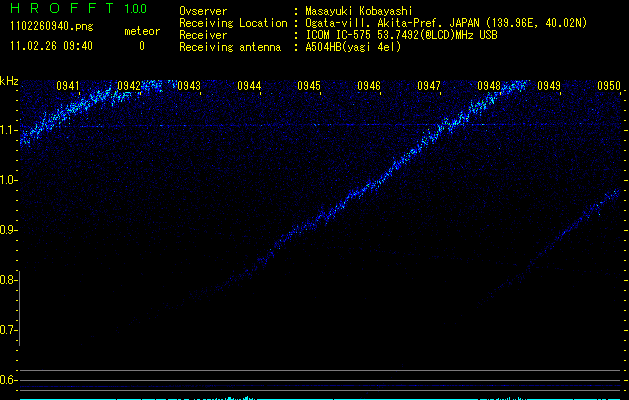Click the 0.6 kHz axis label
Image resolution: width=629 pixels, height=400 pixels.
[8, 380]
